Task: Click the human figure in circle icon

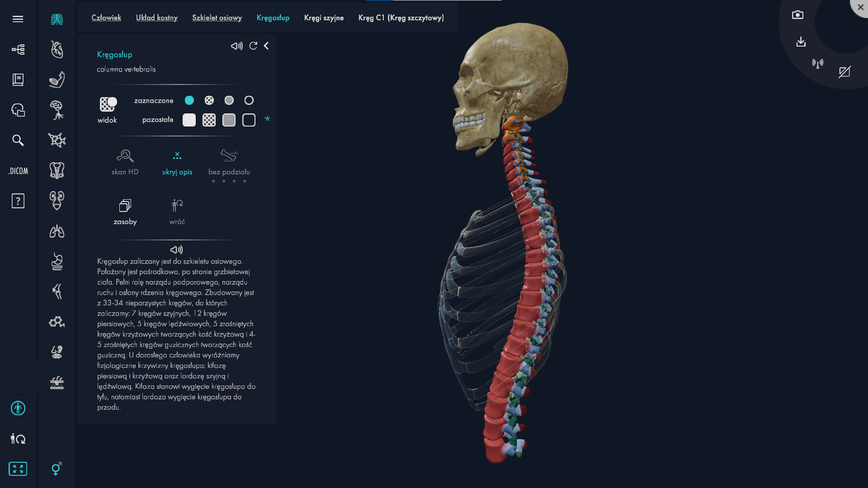Action: pyautogui.click(x=18, y=408)
